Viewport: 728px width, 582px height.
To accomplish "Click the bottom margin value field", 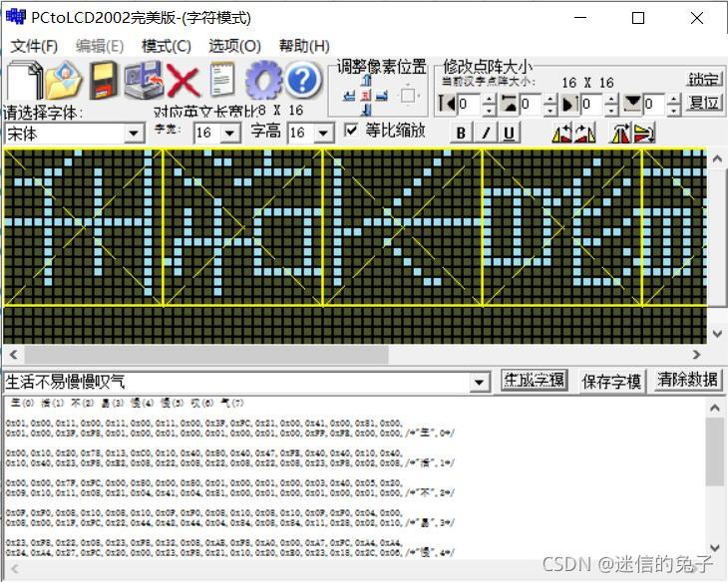I will pos(655,104).
